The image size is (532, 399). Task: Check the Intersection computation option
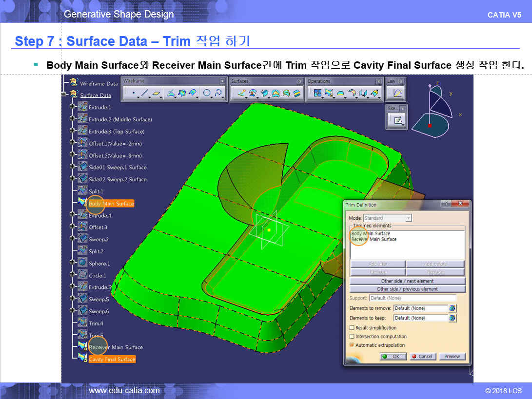click(352, 337)
